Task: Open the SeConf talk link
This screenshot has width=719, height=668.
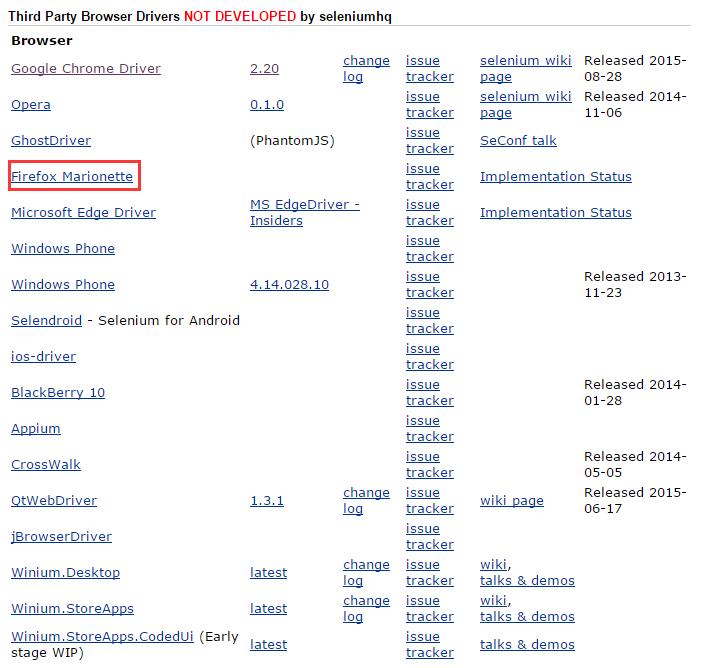Action: [518, 140]
